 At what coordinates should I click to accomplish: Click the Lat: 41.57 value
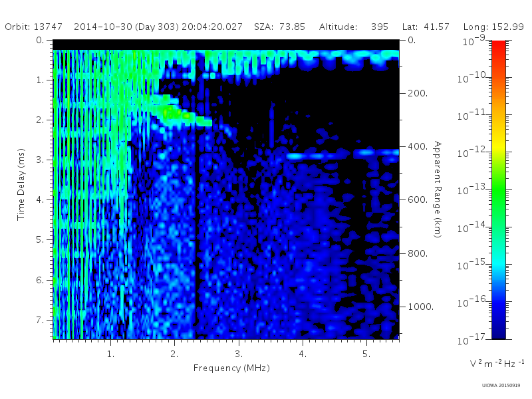pyautogui.click(x=426, y=27)
